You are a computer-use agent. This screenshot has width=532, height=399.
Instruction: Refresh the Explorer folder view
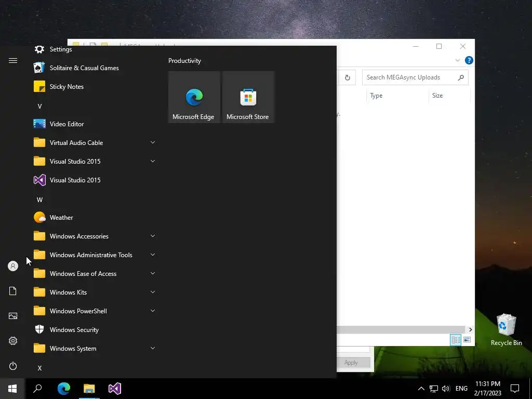pos(348,78)
